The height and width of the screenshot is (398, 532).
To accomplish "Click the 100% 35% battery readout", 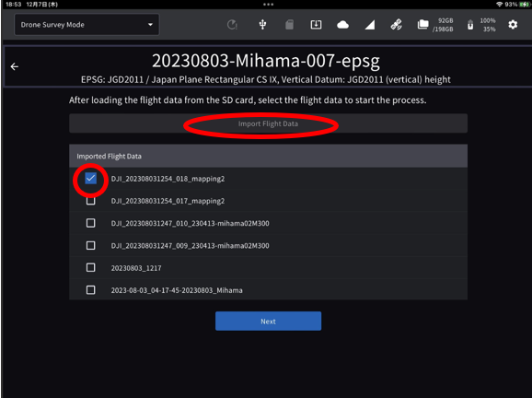I will tap(488, 25).
